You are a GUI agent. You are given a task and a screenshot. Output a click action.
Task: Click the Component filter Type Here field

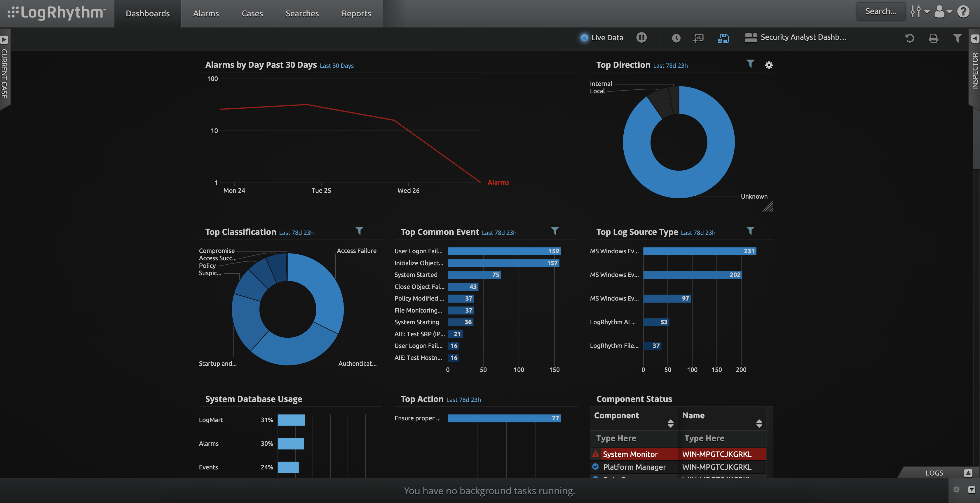coord(634,438)
